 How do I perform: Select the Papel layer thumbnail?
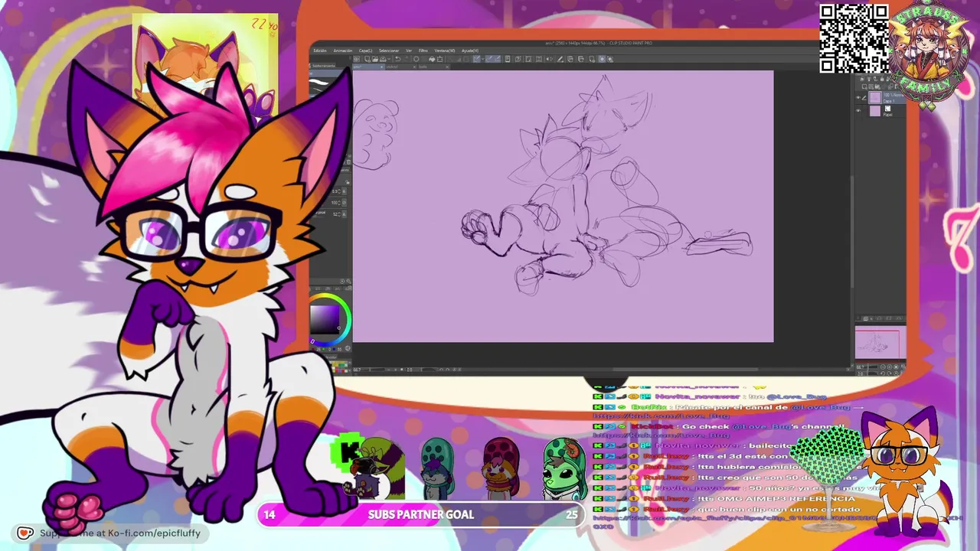tap(874, 111)
